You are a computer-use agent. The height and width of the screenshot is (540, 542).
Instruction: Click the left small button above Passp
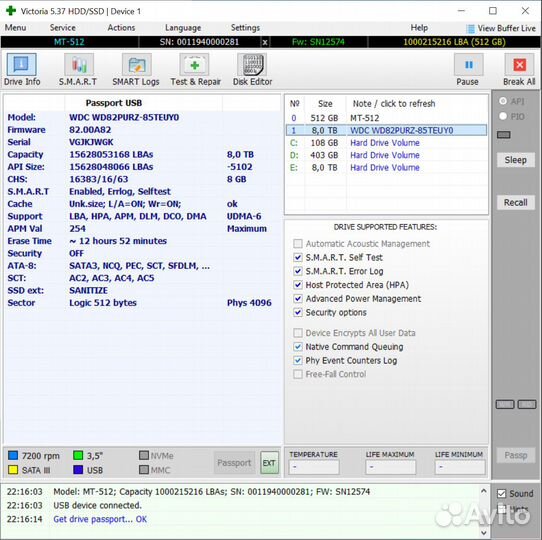pyautogui.click(x=505, y=404)
